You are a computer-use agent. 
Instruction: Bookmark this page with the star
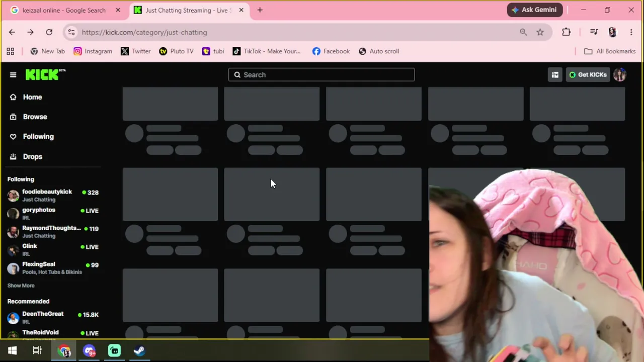(540, 32)
